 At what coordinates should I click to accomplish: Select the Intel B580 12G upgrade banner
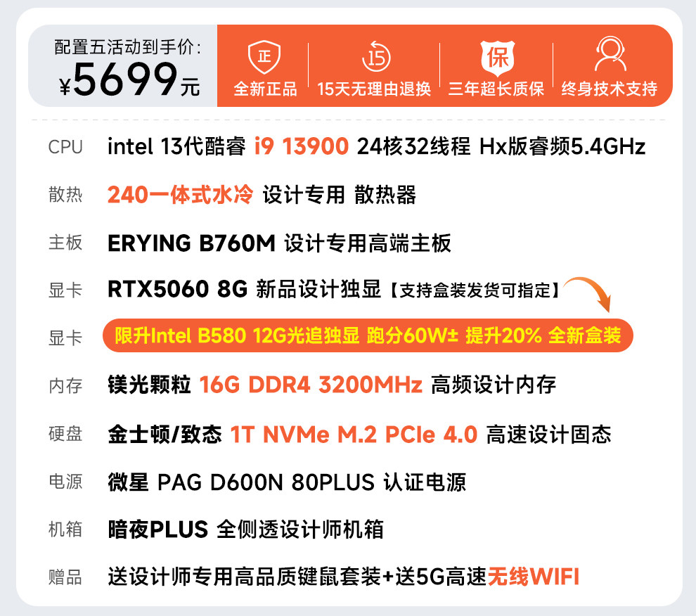[x=368, y=335]
